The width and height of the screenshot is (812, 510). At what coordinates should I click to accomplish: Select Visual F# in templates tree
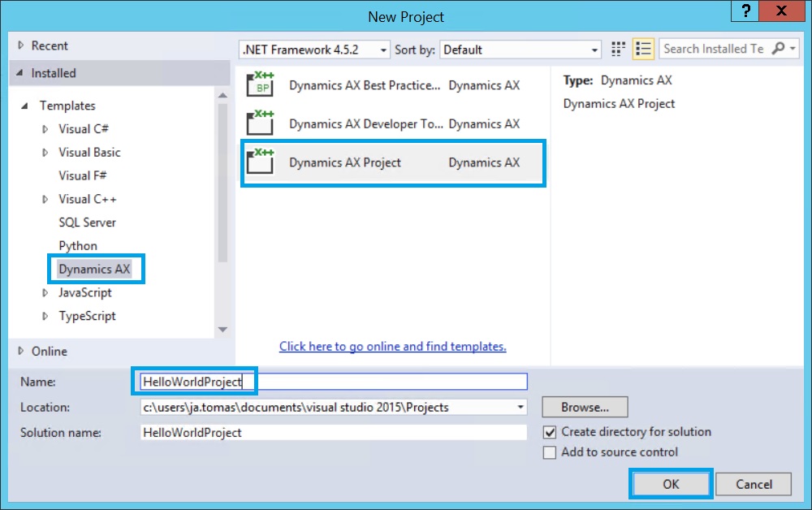[82, 175]
